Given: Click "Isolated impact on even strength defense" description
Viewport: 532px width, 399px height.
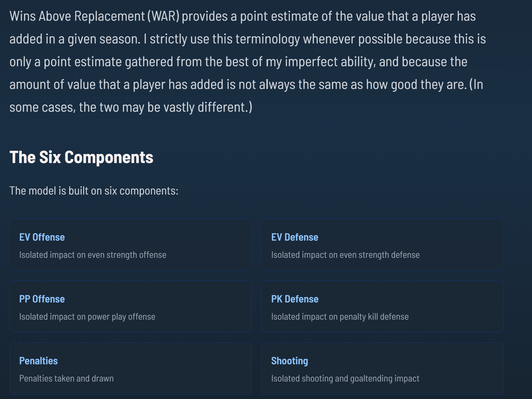Looking at the screenshot, I should coord(345,255).
